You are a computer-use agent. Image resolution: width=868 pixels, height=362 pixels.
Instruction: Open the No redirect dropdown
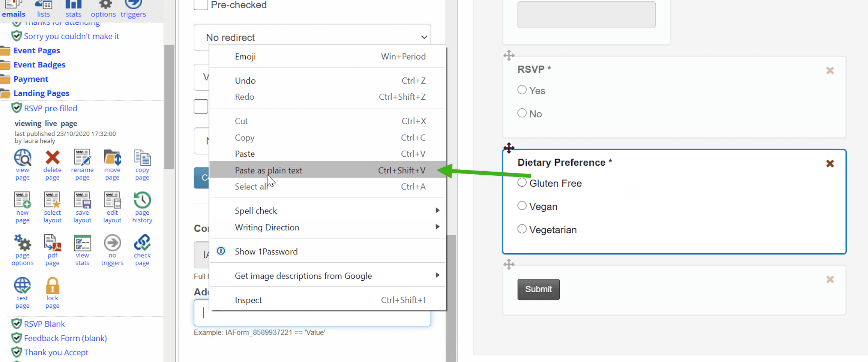312,37
